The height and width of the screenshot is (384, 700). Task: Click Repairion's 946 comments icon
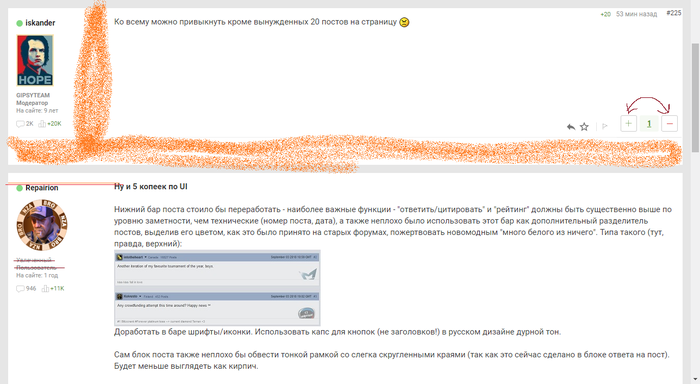pyautogui.click(x=20, y=288)
